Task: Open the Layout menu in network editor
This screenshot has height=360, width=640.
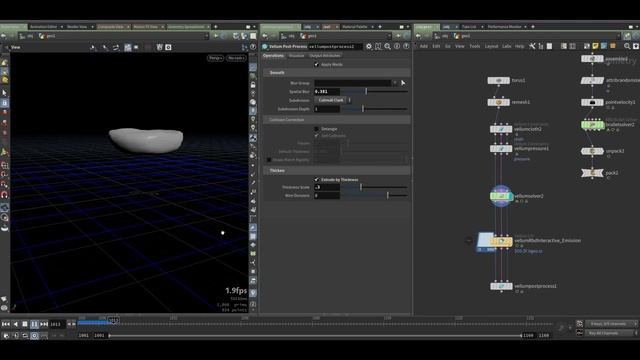Action: point(491,46)
